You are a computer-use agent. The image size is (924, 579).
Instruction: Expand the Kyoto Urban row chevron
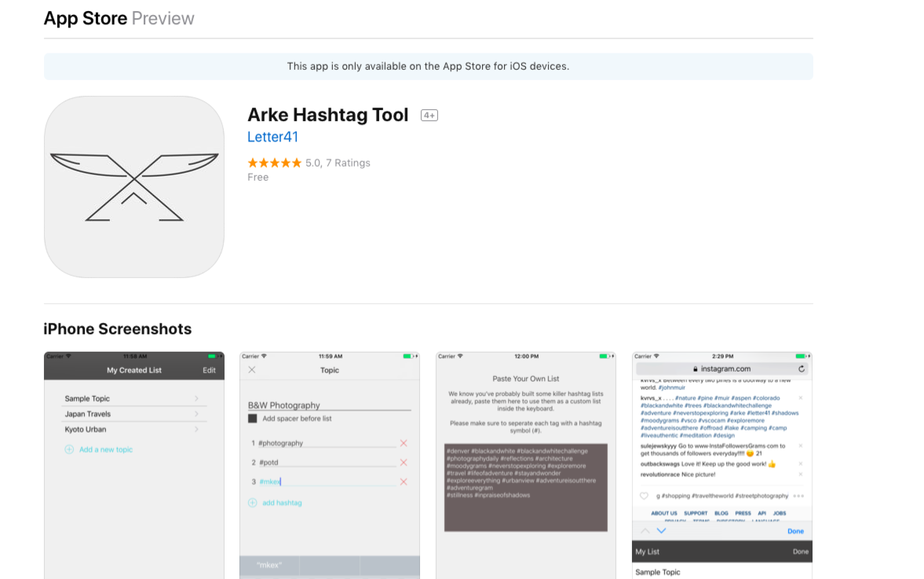pyautogui.click(x=196, y=429)
